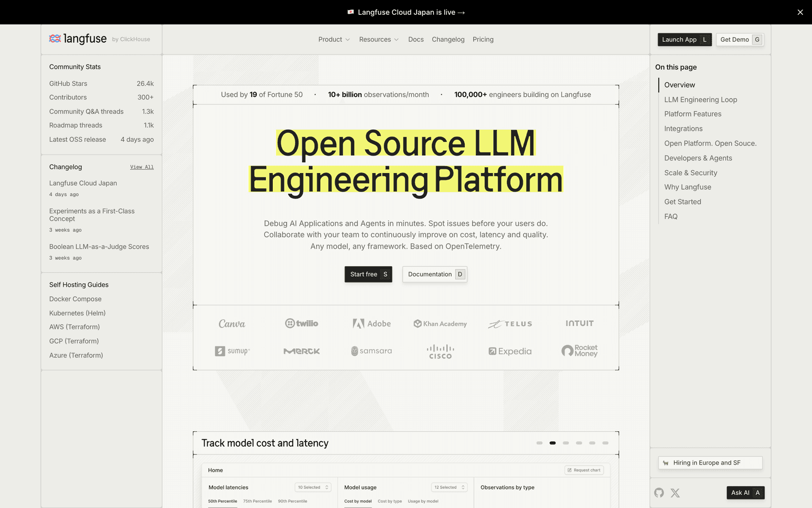The height and width of the screenshot is (508, 812).
Task: Open Hiring in Europe and SF link
Action: [710, 462]
